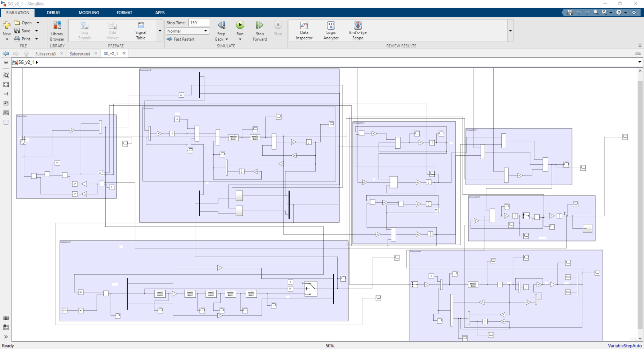Click the navigate Back arrow
The height and width of the screenshot is (349, 644).
pyautogui.click(x=6, y=53)
